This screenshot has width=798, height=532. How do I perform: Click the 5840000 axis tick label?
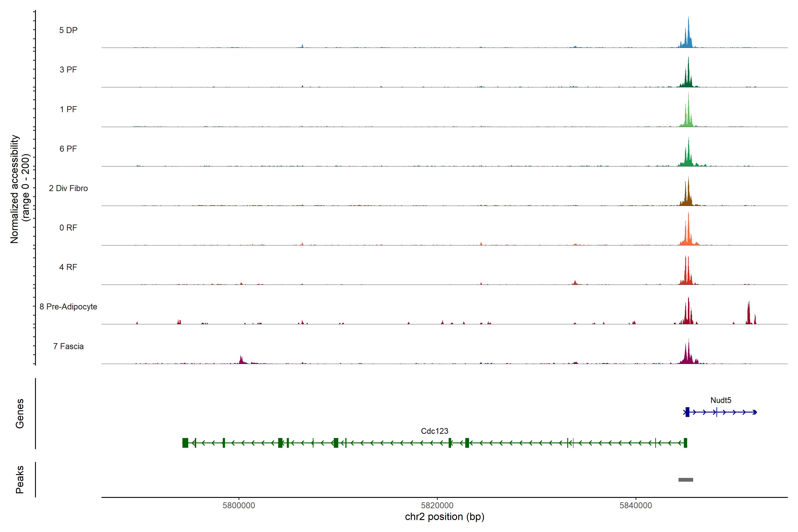tap(636, 505)
